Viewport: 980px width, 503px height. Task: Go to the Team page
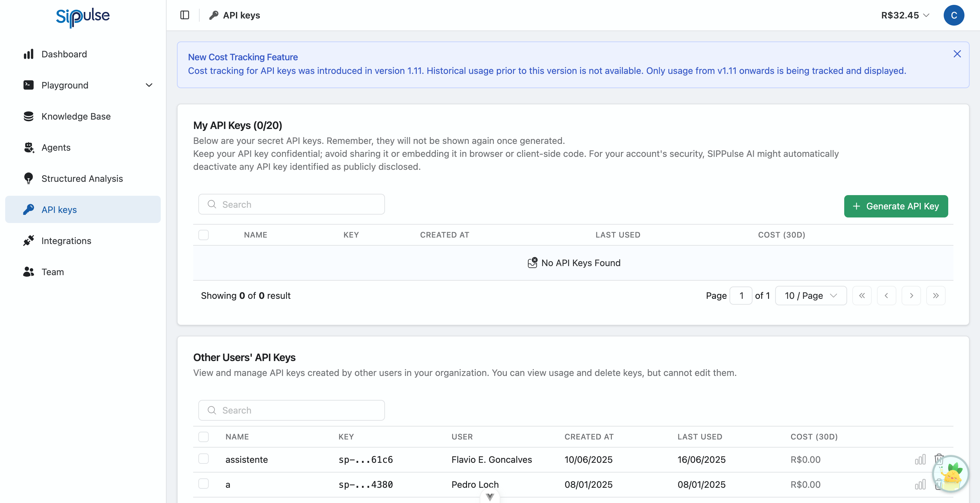click(x=52, y=272)
